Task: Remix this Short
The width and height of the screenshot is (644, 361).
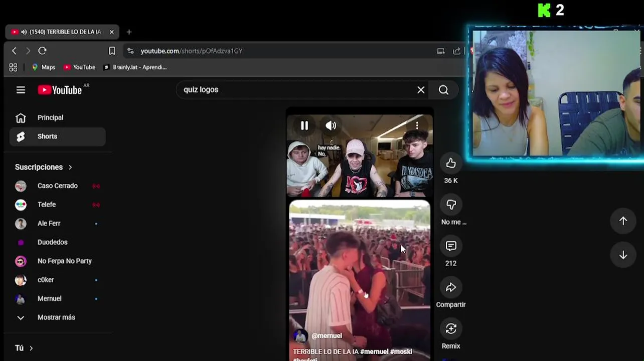Action: [x=451, y=329]
